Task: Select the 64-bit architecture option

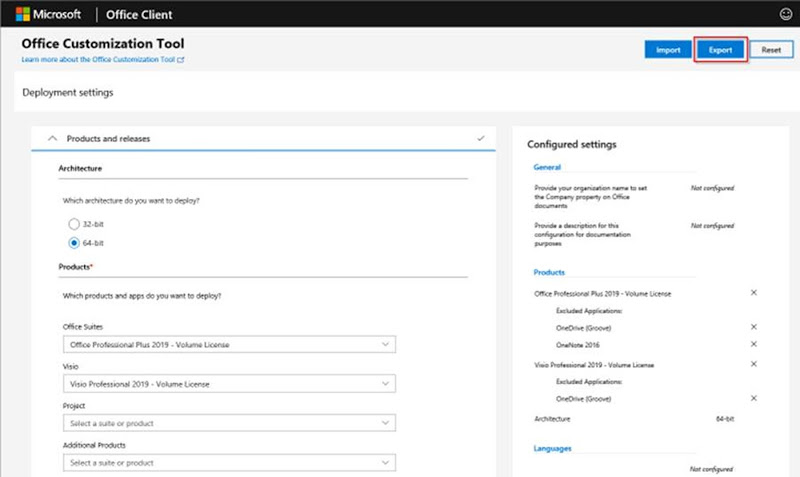Action: (x=74, y=243)
